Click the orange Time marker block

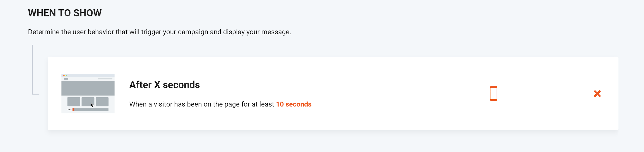tap(73, 110)
